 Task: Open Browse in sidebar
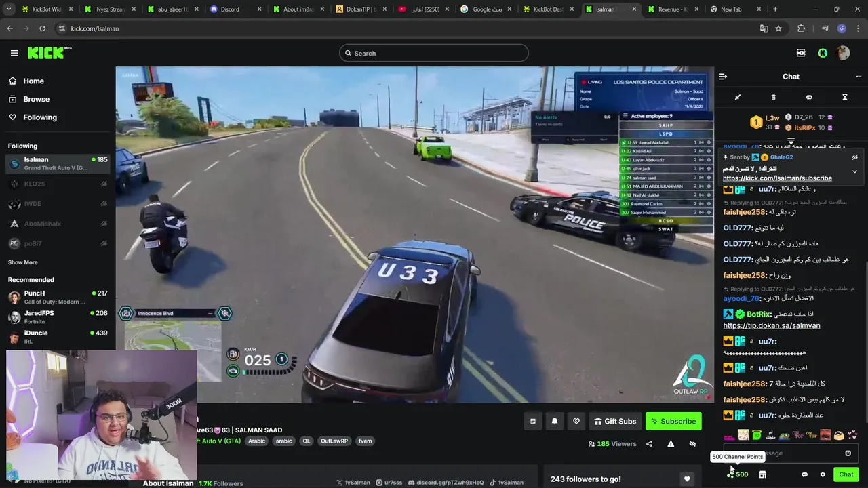(x=28, y=99)
